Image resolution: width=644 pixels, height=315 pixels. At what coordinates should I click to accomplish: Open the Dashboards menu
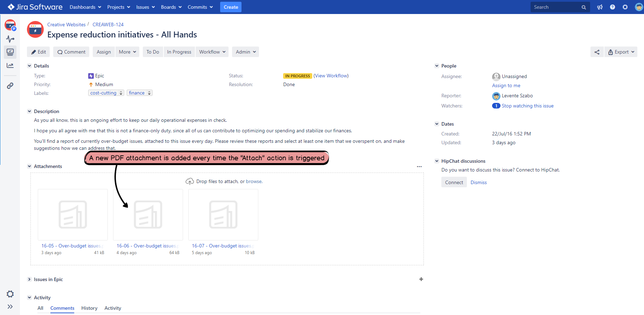pyautogui.click(x=85, y=7)
